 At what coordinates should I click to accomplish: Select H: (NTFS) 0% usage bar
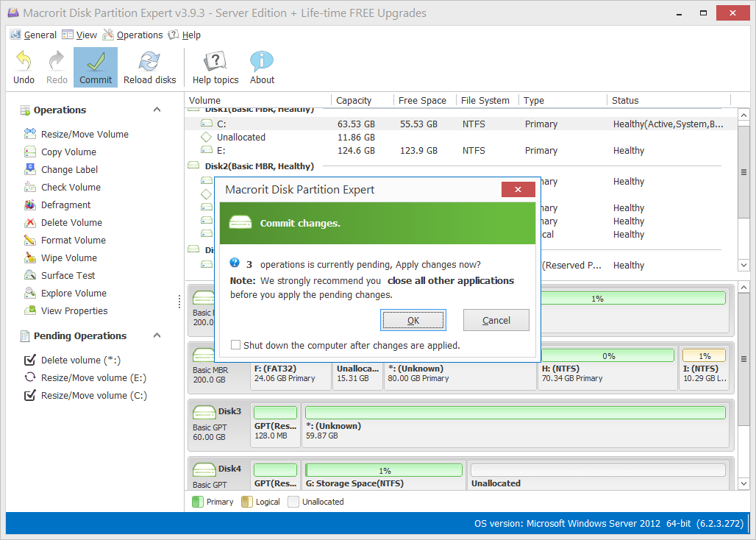[607, 356]
